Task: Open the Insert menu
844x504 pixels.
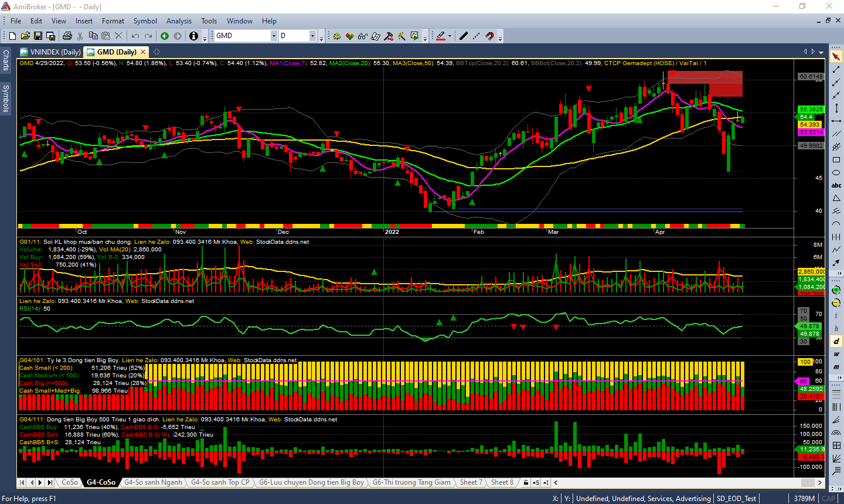Action: tap(84, 21)
